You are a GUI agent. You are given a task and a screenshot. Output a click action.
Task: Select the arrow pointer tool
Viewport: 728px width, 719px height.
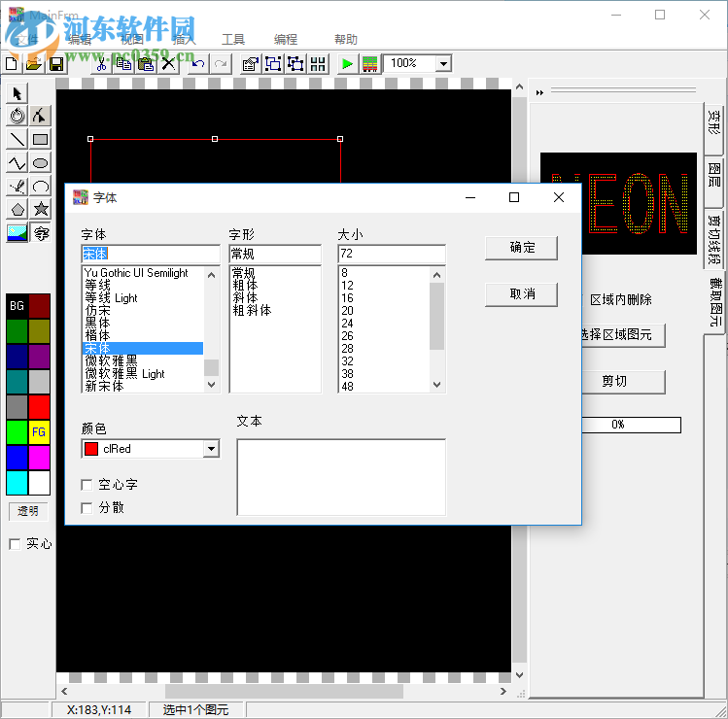pyautogui.click(x=17, y=93)
